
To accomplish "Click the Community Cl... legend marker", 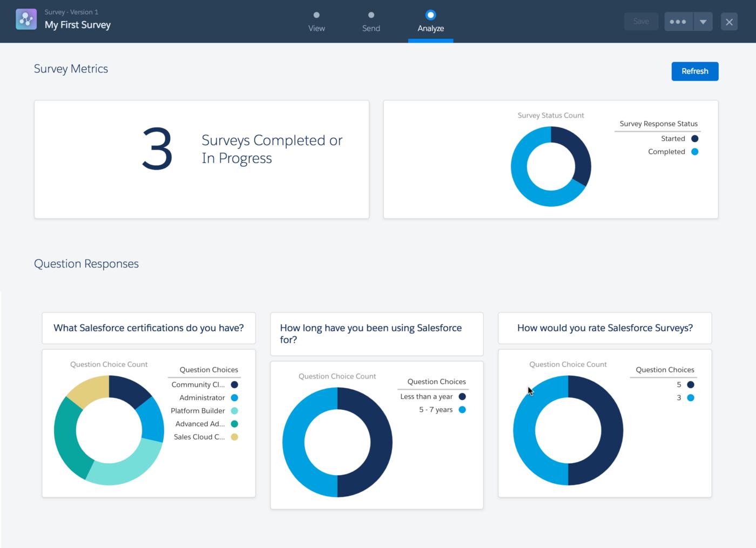I will click(234, 384).
